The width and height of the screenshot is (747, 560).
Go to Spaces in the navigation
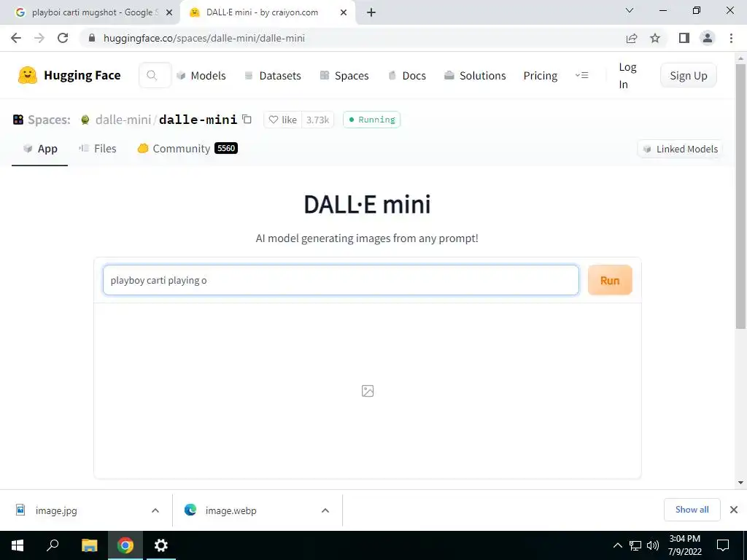pos(344,76)
